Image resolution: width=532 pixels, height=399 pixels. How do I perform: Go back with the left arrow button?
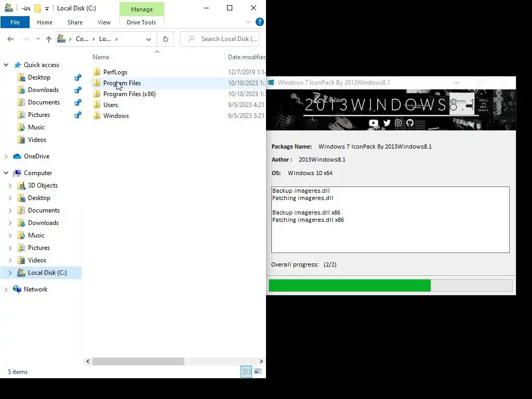click(10, 39)
